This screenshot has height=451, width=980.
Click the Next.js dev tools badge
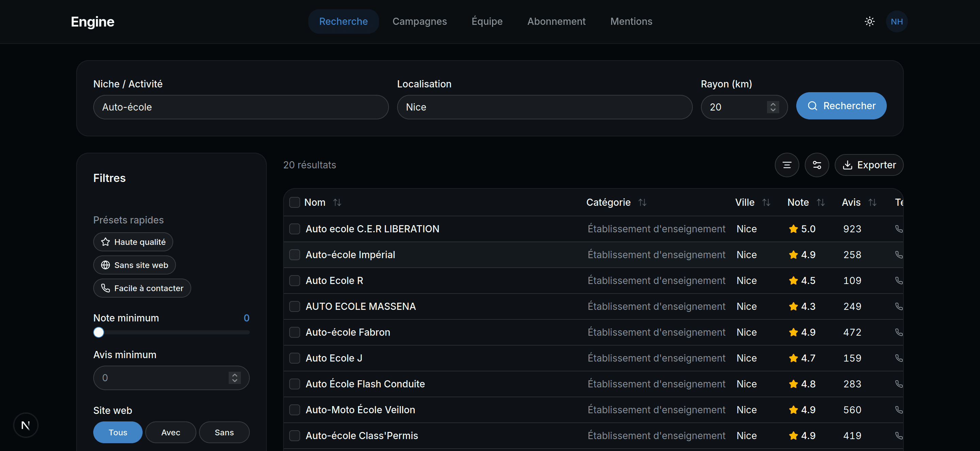(26, 425)
